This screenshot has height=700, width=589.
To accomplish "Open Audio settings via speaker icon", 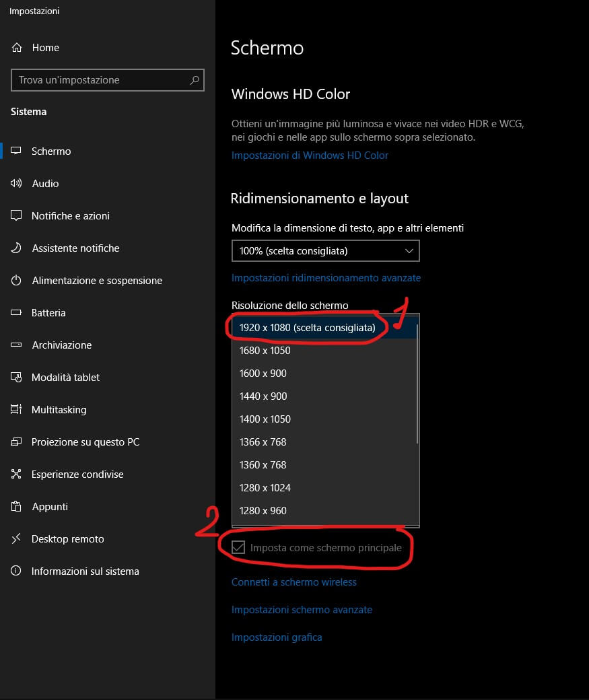I will click(x=17, y=184).
